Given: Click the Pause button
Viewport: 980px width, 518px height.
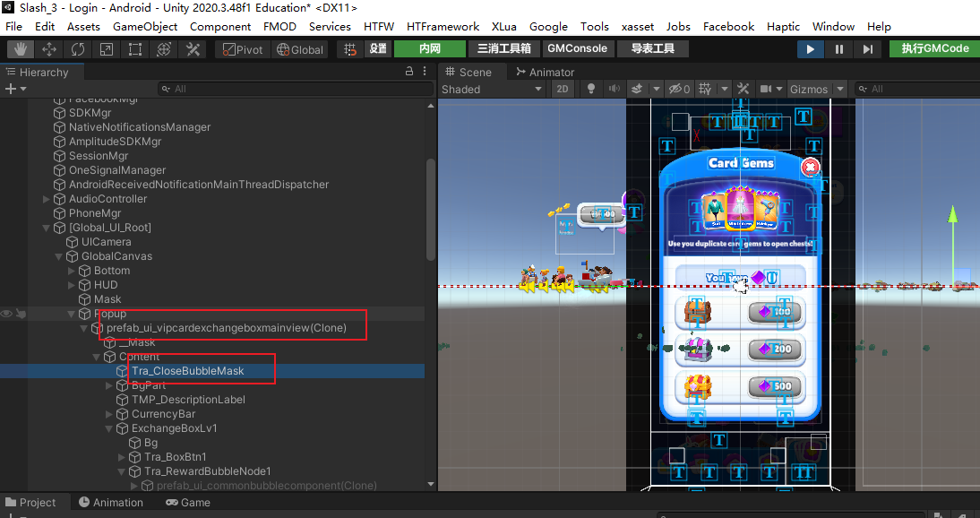Looking at the screenshot, I should [x=839, y=48].
